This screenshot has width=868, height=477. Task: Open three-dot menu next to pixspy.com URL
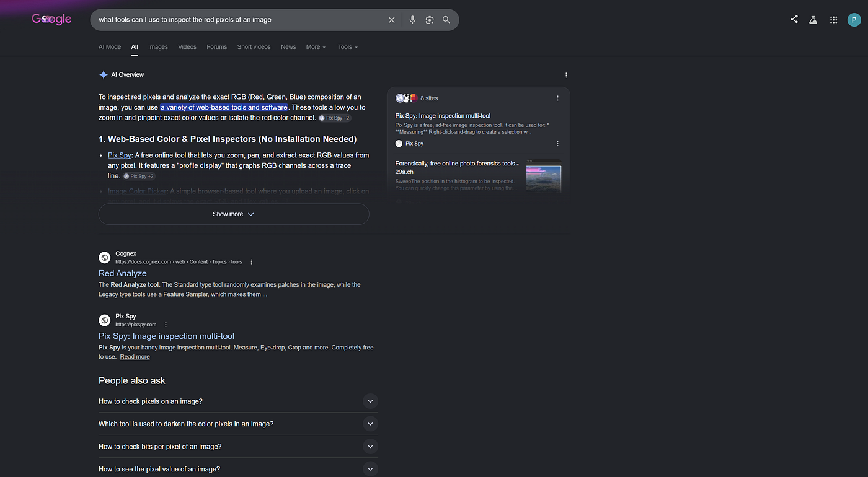coord(166,325)
